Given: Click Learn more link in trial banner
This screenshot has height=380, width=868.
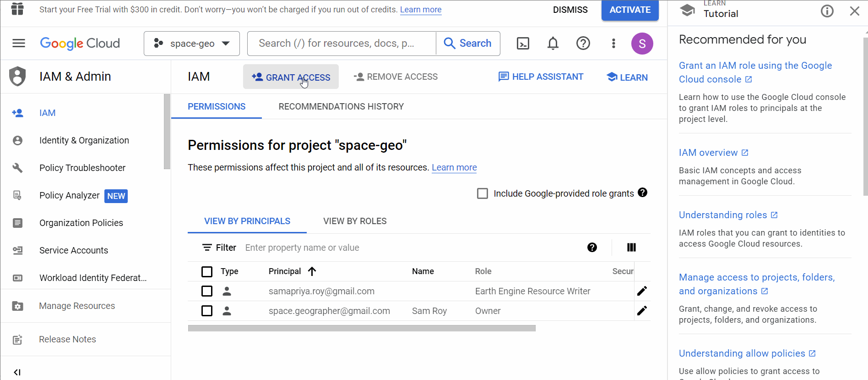Looking at the screenshot, I should [421, 10].
